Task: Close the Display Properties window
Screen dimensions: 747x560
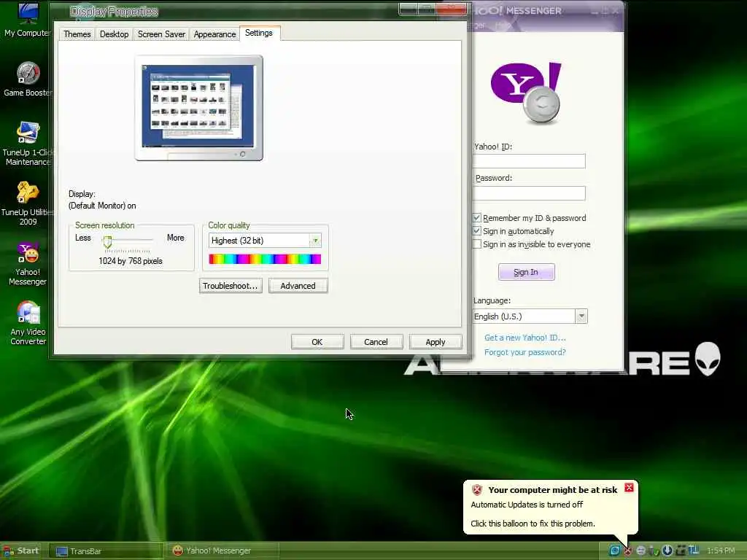Action: pos(451,9)
